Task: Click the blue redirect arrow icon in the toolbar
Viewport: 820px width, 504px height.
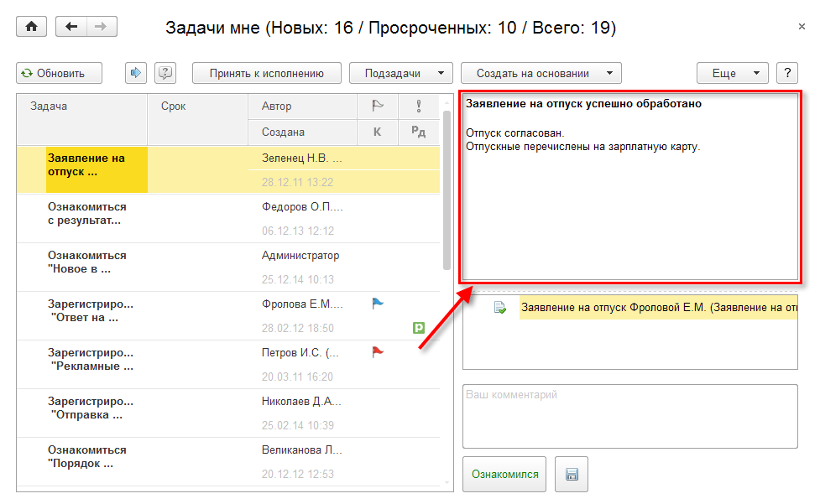Action: [135, 73]
